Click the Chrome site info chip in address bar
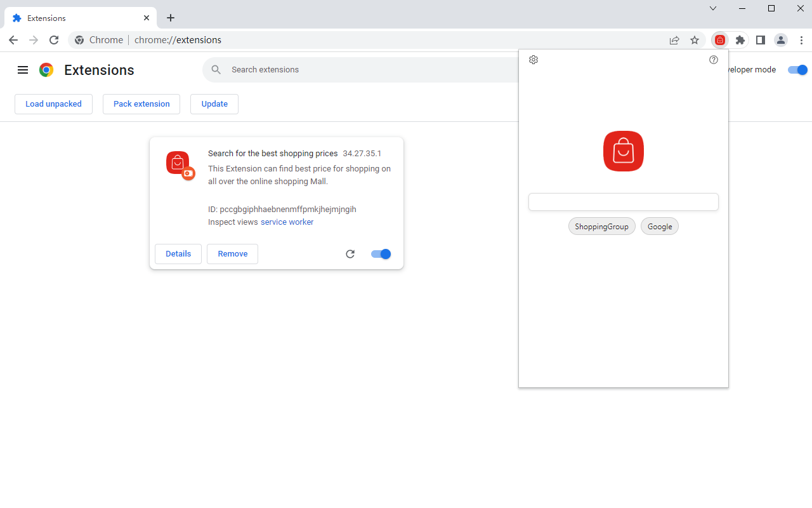812x508 pixels. coord(99,40)
